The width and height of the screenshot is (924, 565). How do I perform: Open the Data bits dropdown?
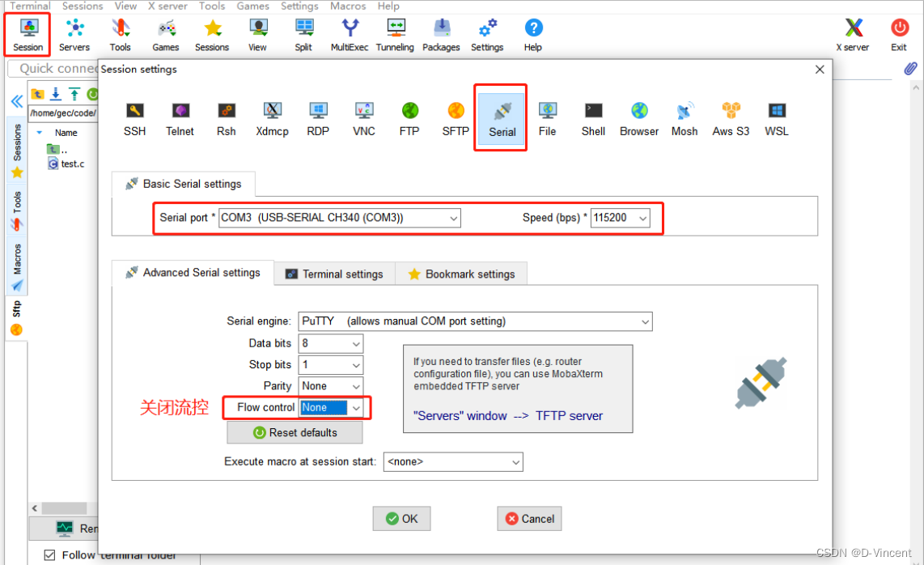[x=331, y=343]
